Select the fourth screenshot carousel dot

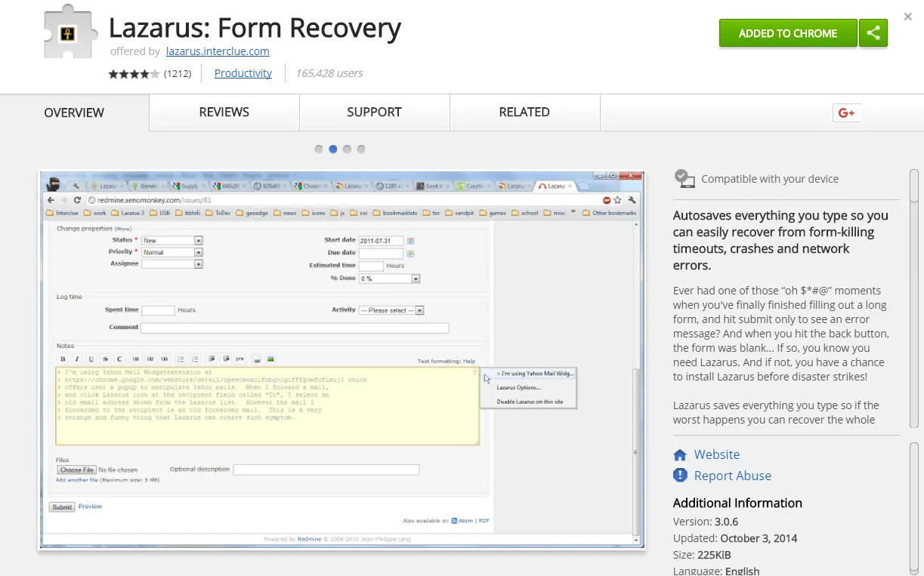(361, 149)
